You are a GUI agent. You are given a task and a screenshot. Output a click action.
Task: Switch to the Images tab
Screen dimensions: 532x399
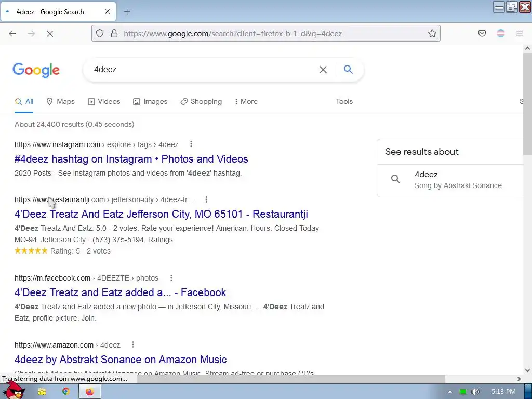pos(150,101)
